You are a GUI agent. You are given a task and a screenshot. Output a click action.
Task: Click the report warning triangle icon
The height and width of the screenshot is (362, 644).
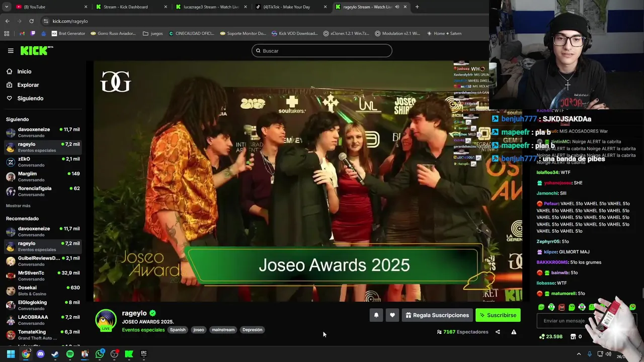(x=514, y=332)
